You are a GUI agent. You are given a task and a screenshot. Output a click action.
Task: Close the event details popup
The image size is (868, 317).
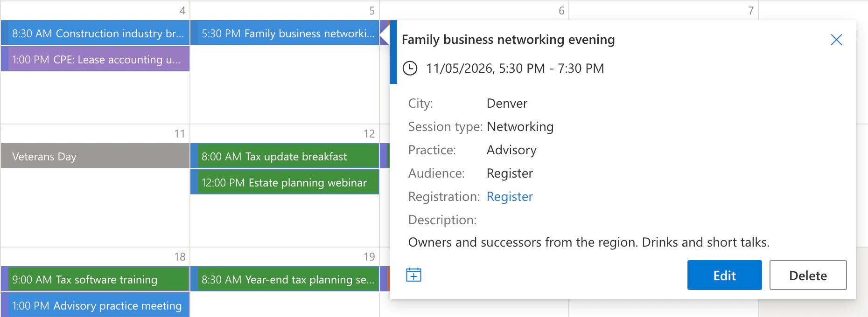click(x=836, y=40)
